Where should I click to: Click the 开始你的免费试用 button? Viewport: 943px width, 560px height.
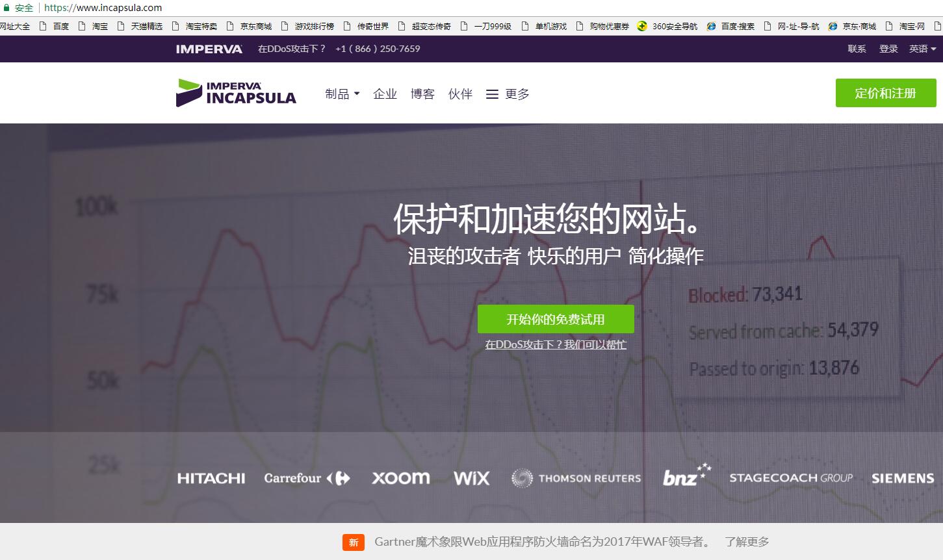click(556, 319)
